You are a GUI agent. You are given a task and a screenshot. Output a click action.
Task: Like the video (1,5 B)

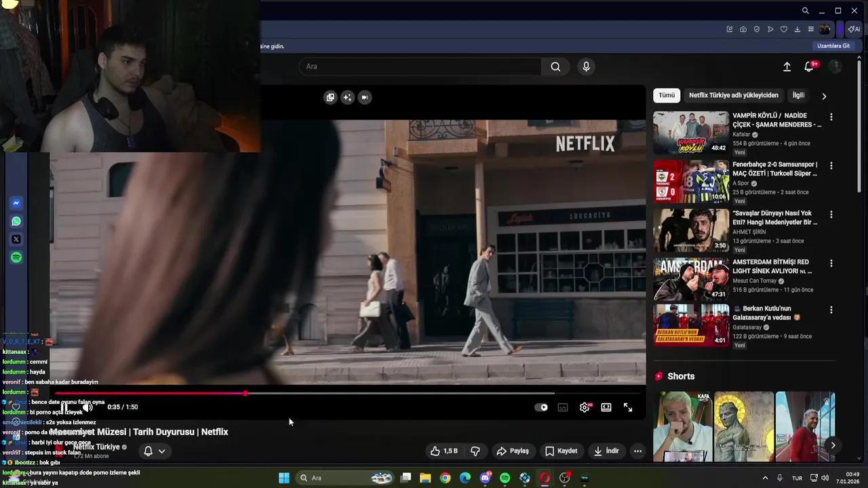pos(443,451)
